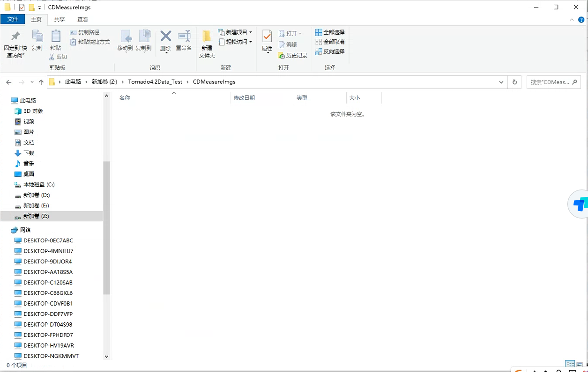This screenshot has width=588, height=372.
Task: Click the navigation pane vertical scrollbar
Action: 106,225
